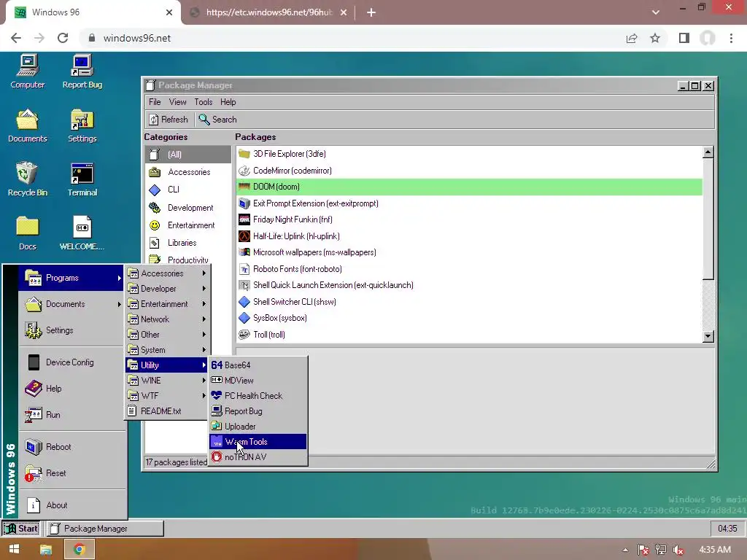747x560 pixels.
Task: Launch noTRON AV from Utility submenu
Action: point(258,457)
